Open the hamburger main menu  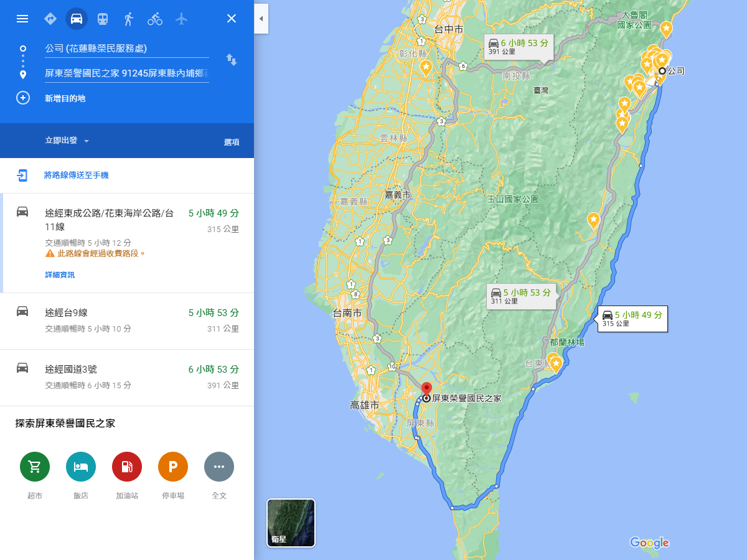click(x=22, y=19)
